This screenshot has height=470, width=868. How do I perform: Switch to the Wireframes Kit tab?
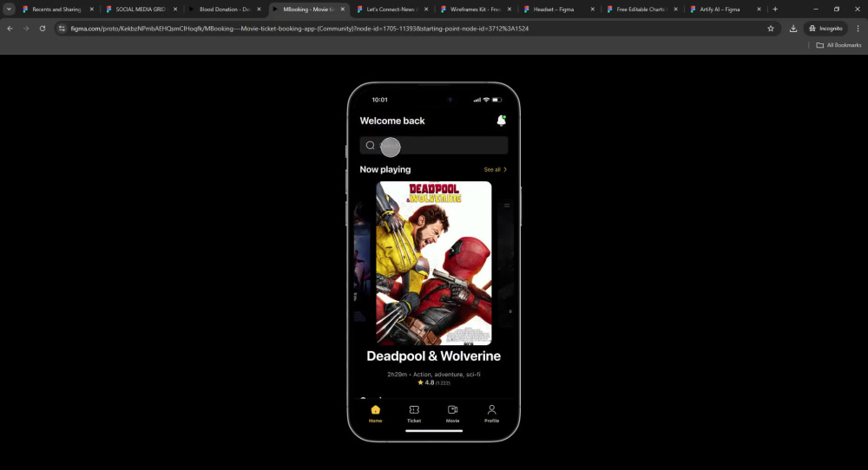pyautogui.click(x=475, y=10)
